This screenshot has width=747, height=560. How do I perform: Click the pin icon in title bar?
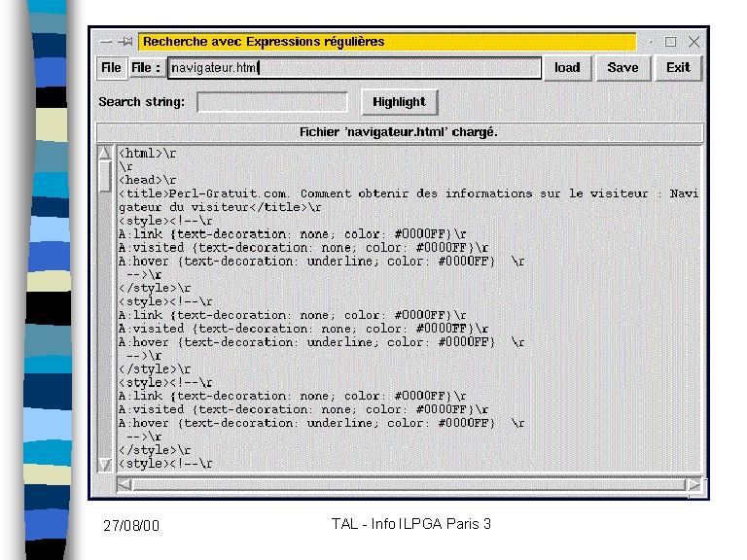click(125, 42)
